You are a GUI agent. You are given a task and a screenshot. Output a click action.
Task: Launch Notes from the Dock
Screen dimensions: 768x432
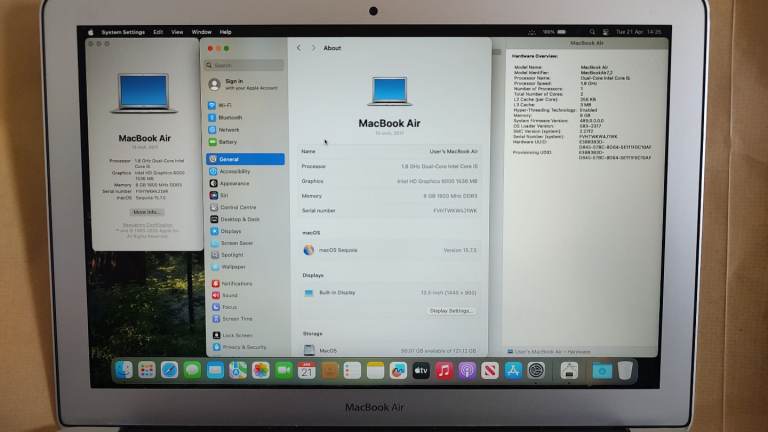(375, 370)
